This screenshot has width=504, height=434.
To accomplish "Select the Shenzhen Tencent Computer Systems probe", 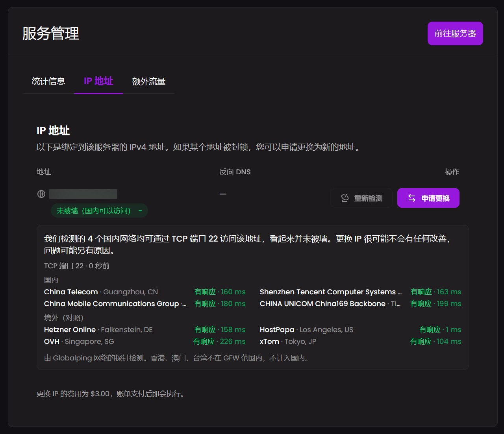I will (x=331, y=292).
